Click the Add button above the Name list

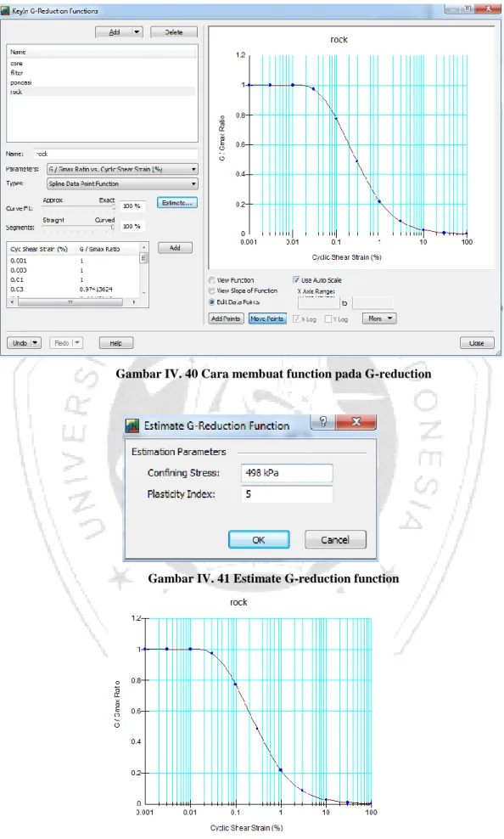[x=114, y=32]
